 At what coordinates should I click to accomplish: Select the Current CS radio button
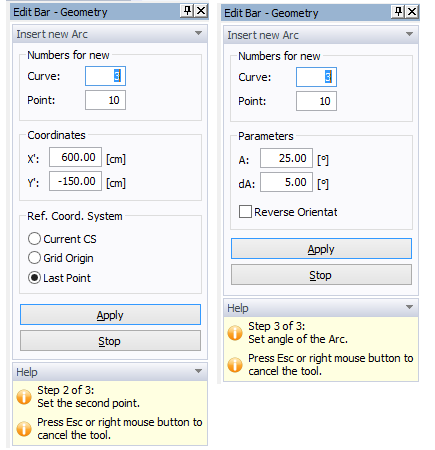pyautogui.click(x=34, y=239)
